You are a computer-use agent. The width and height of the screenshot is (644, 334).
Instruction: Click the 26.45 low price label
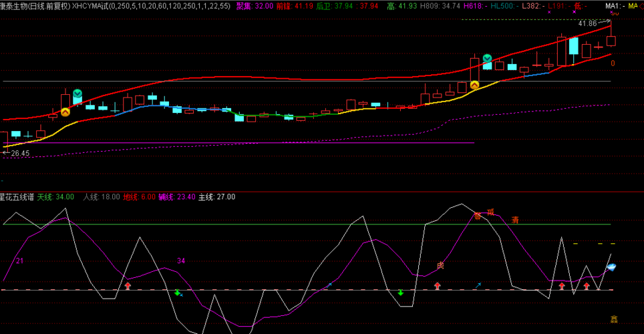[x=20, y=153]
